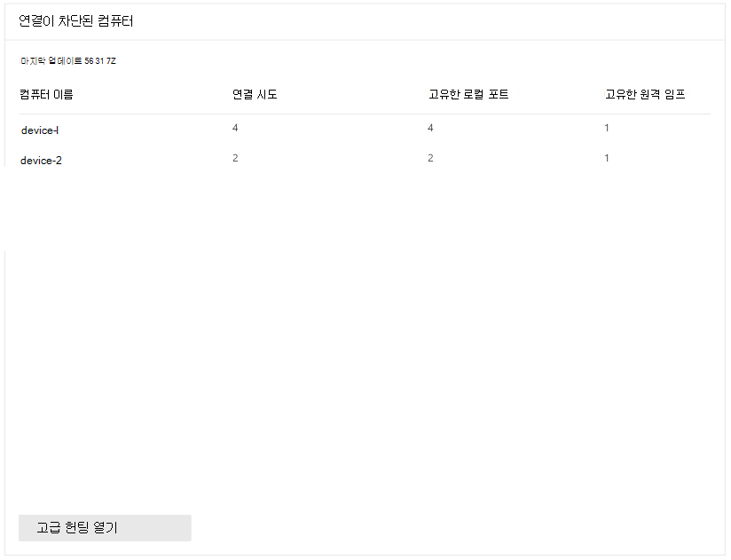Click the word 포트 in the third column header

pyautogui.click(x=498, y=94)
